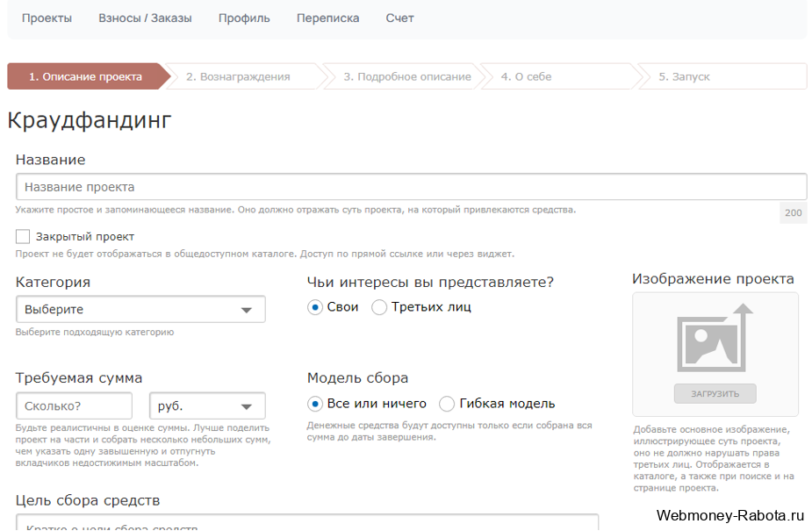Click the Краудфандинг heading
The image size is (812, 531).
click(89, 120)
